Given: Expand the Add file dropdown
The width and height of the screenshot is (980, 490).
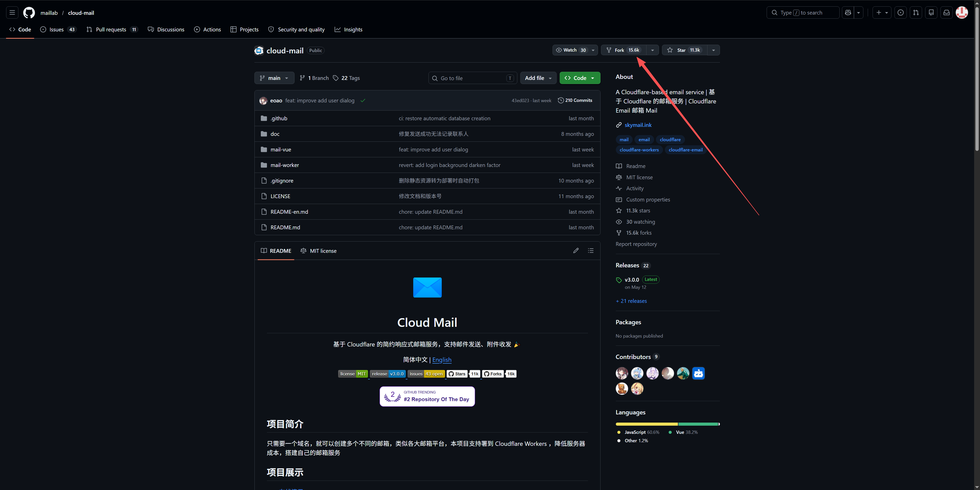Looking at the screenshot, I should [x=538, y=78].
